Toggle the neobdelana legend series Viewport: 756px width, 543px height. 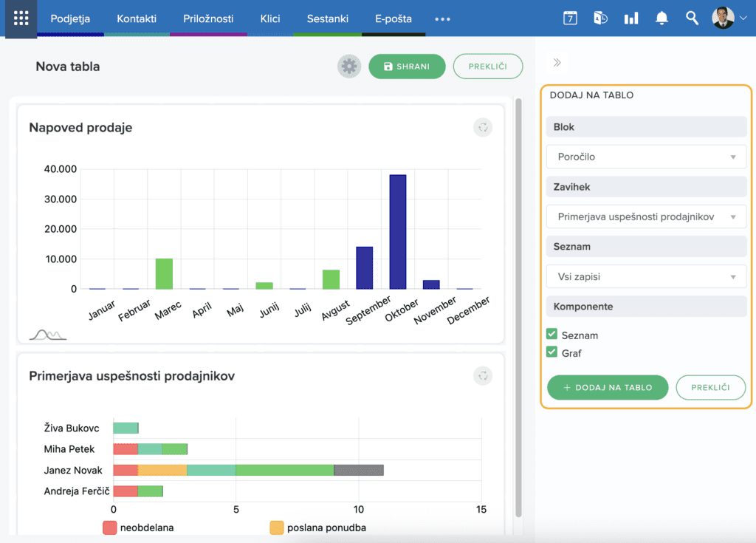[111, 527]
